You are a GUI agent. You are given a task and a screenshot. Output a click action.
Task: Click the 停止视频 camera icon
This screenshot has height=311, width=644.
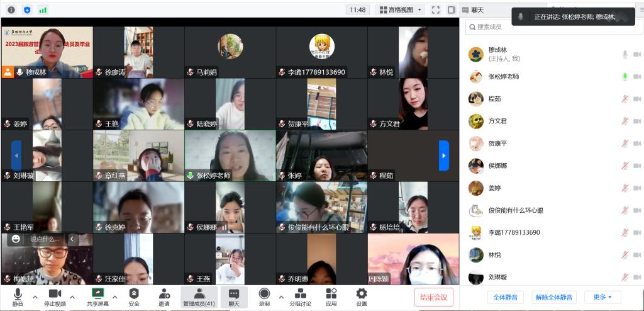click(x=55, y=293)
